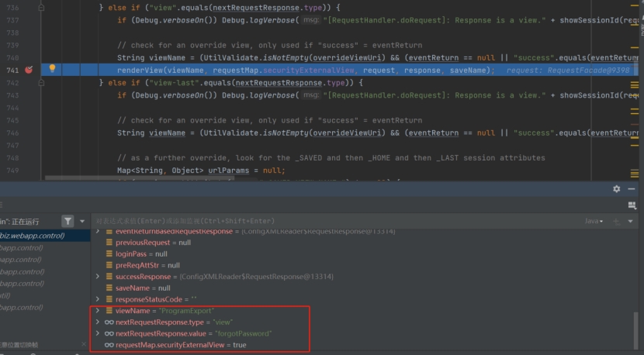Select the highlighted biz.webapp.control stack frame
This screenshot has width=644, height=355.
click(45, 236)
